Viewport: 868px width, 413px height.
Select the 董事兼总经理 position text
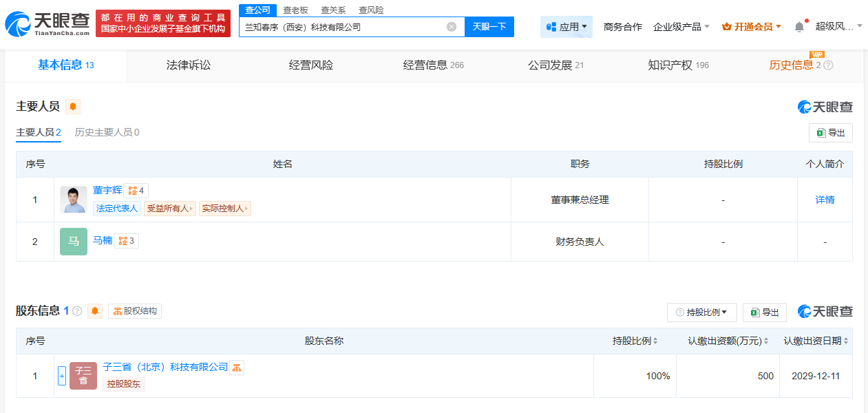tap(580, 200)
